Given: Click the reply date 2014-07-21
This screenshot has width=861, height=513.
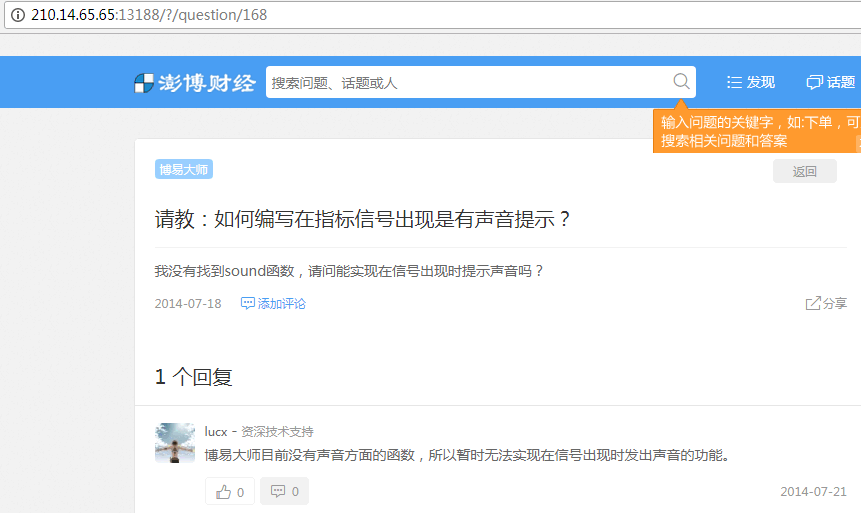Looking at the screenshot, I should [813, 492].
